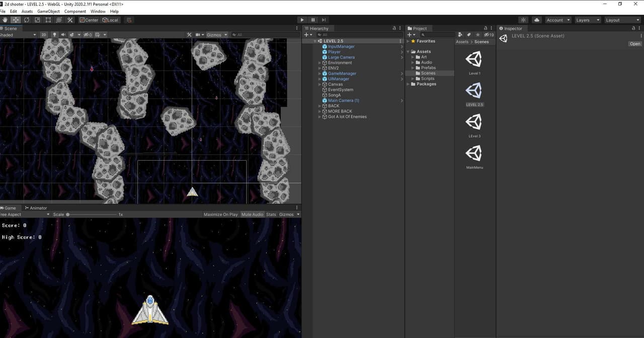Open the Assets menu
Viewport: 644px width, 338px height.
(27, 11)
